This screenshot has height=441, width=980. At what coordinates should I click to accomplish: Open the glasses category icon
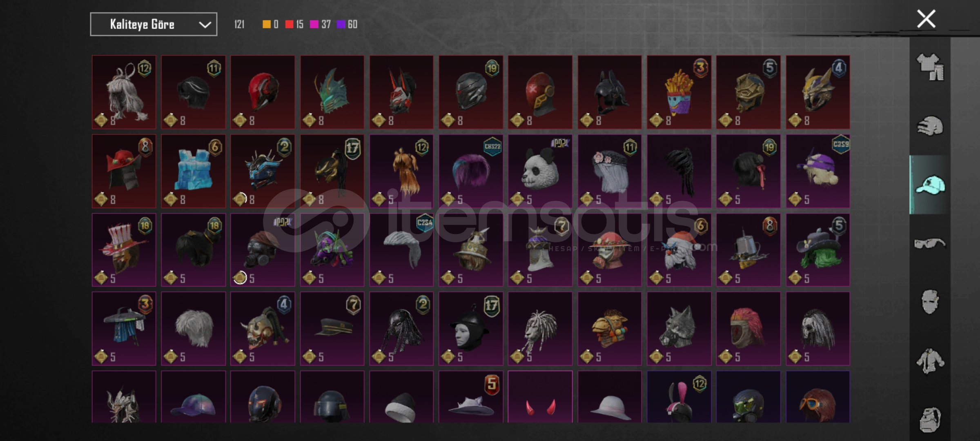930,244
